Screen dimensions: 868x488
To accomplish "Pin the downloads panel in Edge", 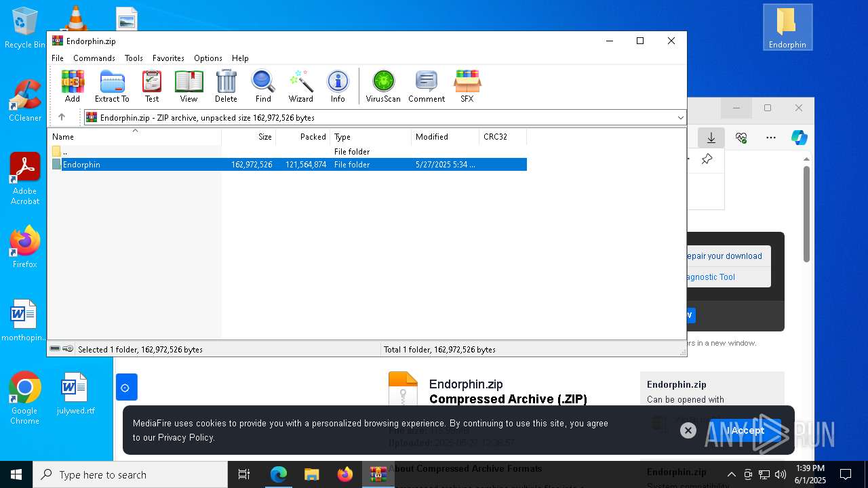I will coord(707,159).
